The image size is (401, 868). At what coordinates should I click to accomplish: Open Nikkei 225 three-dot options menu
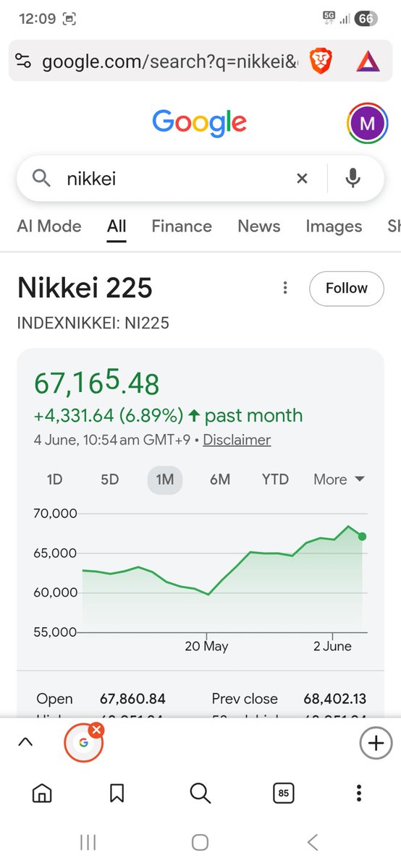coord(285,288)
